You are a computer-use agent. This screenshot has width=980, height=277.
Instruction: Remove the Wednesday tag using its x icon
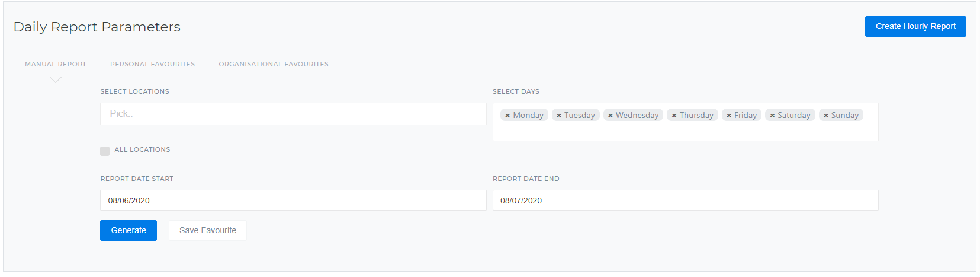pos(611,116)
